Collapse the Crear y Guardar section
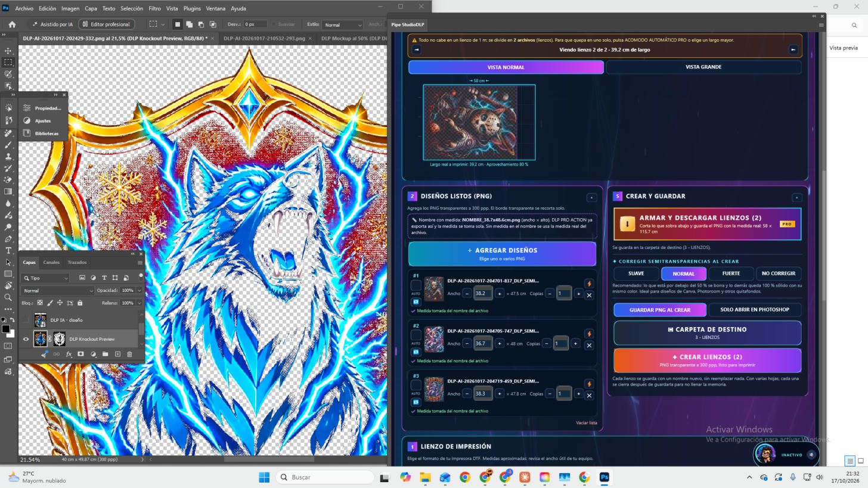Image resolution: width=868 pixels, height=488 pixels. 796,197
